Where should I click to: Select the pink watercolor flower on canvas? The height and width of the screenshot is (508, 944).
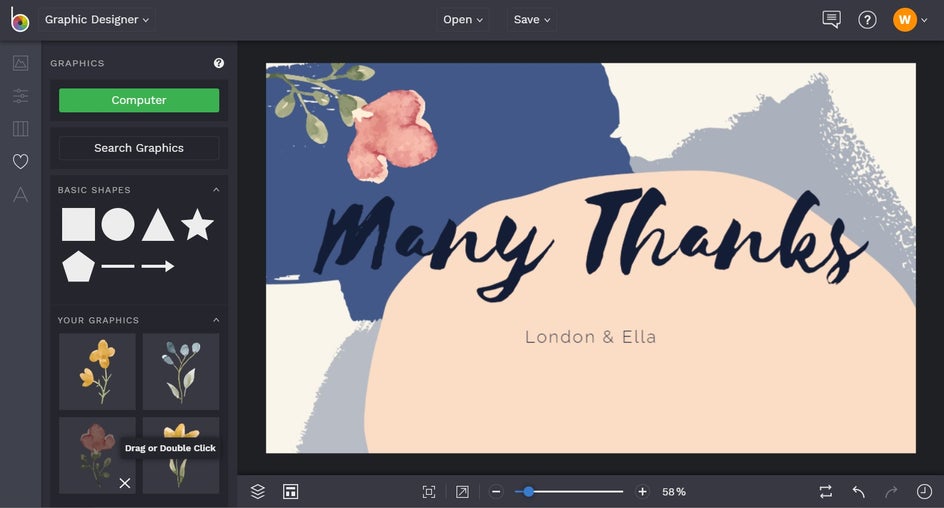point(391,135)
